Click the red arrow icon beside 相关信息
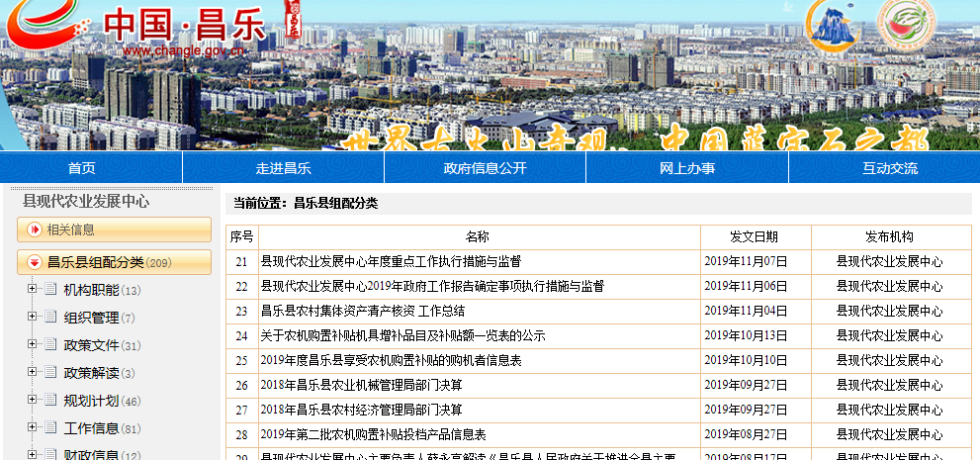Image resolution: width=980 pixels, height=460 pixels. coord(35,230)
